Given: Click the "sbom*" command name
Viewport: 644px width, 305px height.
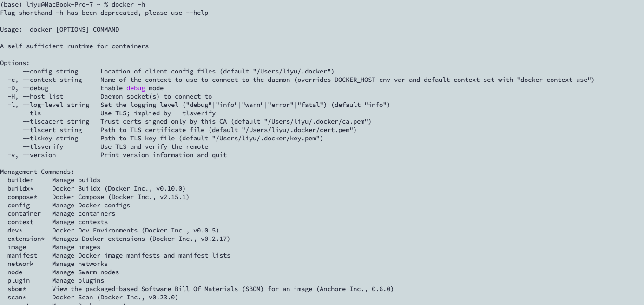Looking at the screenshot, I should tap(17, 289).
